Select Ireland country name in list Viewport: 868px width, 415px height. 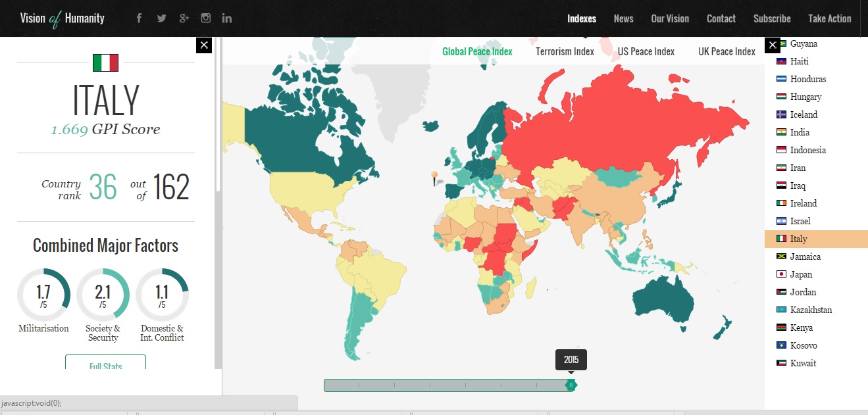click(x=804, y=203)
